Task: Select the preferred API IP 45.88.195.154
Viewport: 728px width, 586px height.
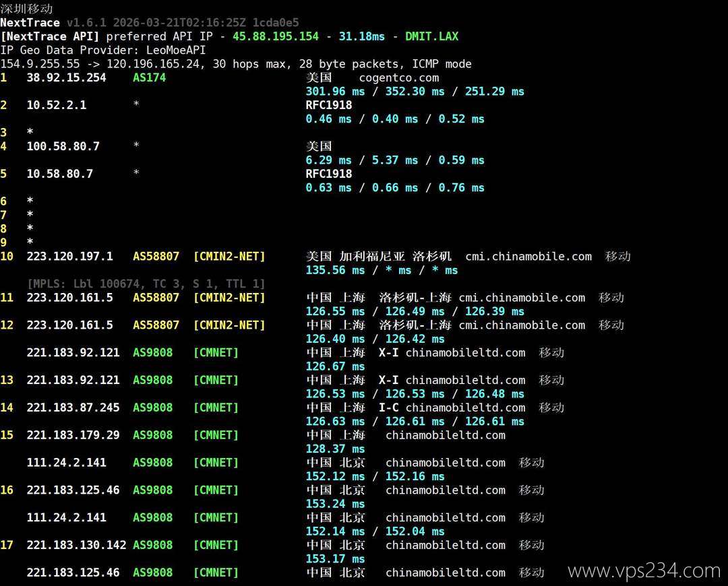Action: click(276, 36)
